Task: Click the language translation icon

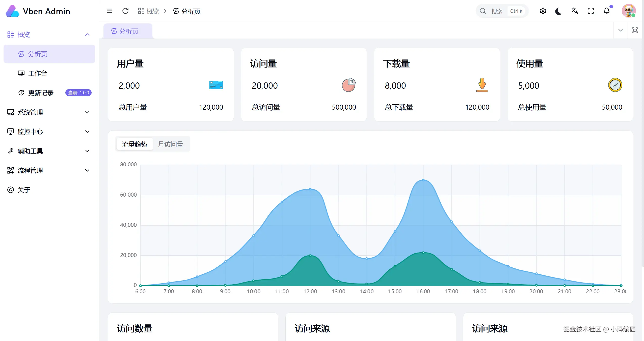Action: (x=575, y=11)
